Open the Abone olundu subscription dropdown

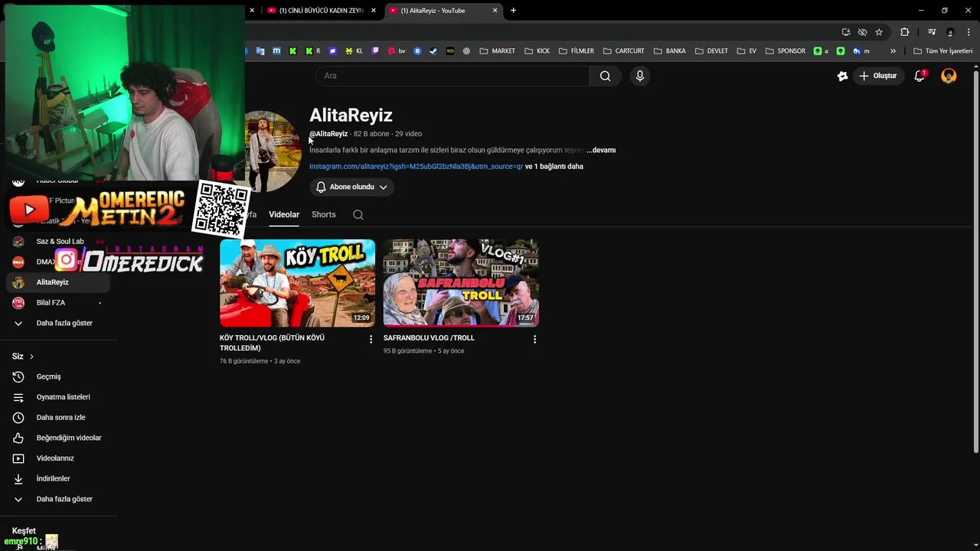351,187
